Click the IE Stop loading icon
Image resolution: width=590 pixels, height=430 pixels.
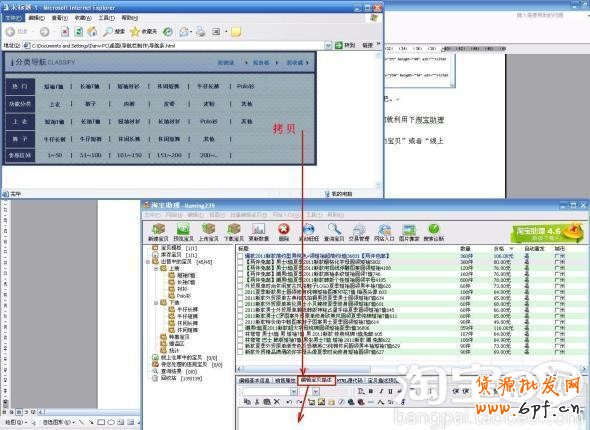(65, 32)
